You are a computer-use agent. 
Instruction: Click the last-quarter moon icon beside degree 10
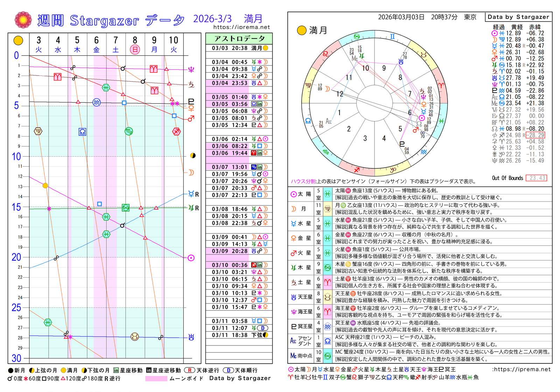click(x=192, y=155)
